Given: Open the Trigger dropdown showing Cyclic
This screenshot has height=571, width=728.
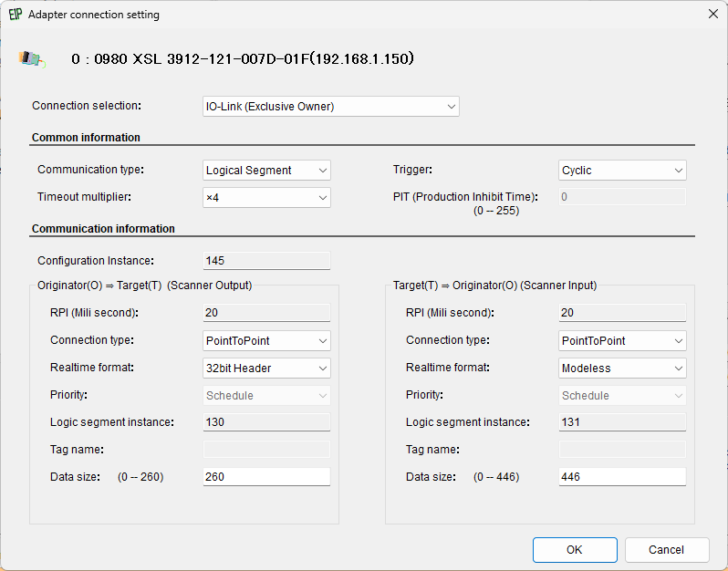Looking at the screenshot, I should tap(622, 171).
